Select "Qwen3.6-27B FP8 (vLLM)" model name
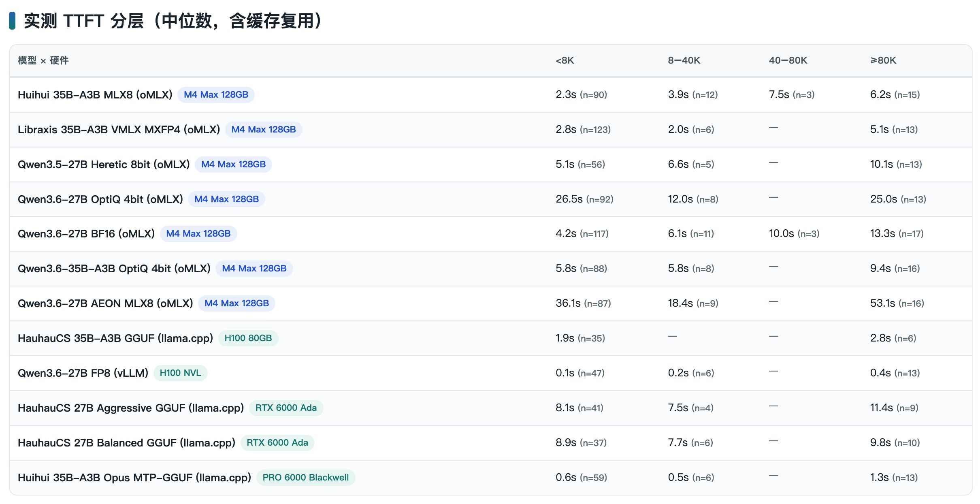The image size is (980, 504). pos(83,373)
